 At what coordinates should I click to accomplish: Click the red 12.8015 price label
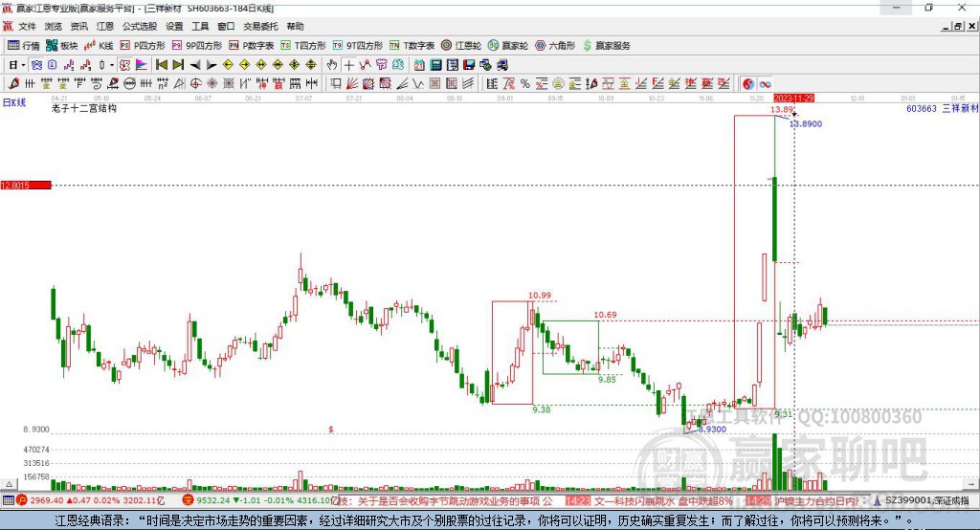pos(26,185)
